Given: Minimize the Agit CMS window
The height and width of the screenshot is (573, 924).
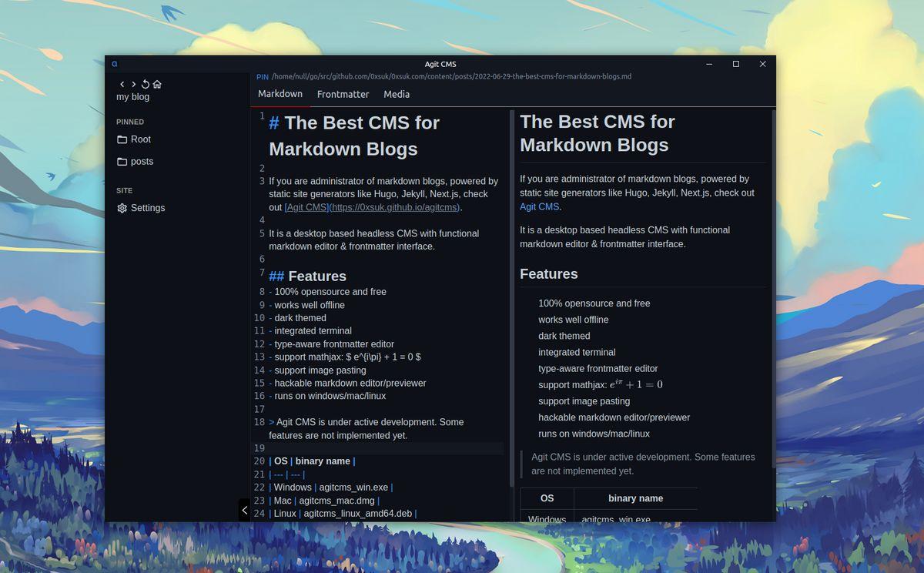Looking at the screenshot, I should pyautogui.click(x=708, y=64).
